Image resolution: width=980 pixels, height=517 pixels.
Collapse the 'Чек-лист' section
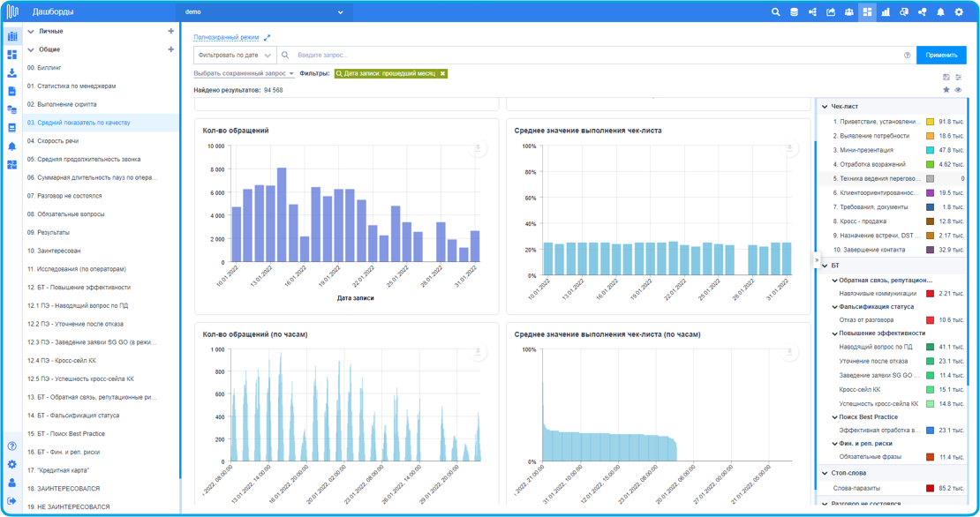825,107
